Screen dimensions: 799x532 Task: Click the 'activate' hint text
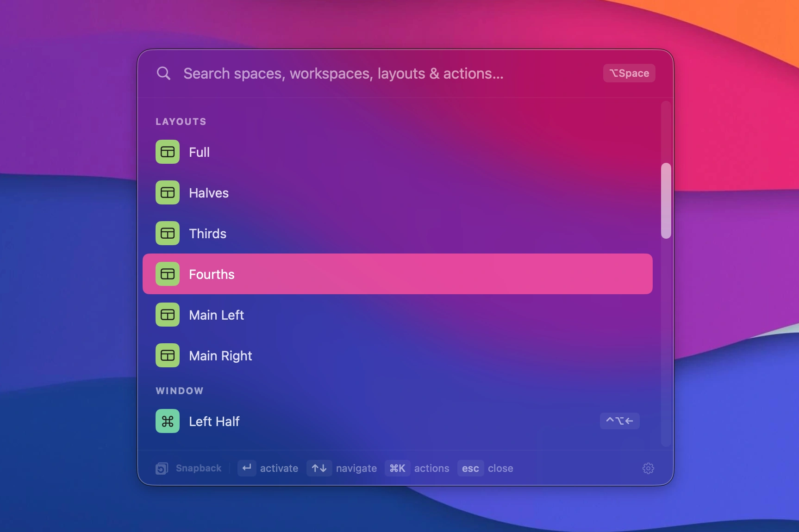click(279, 468)
